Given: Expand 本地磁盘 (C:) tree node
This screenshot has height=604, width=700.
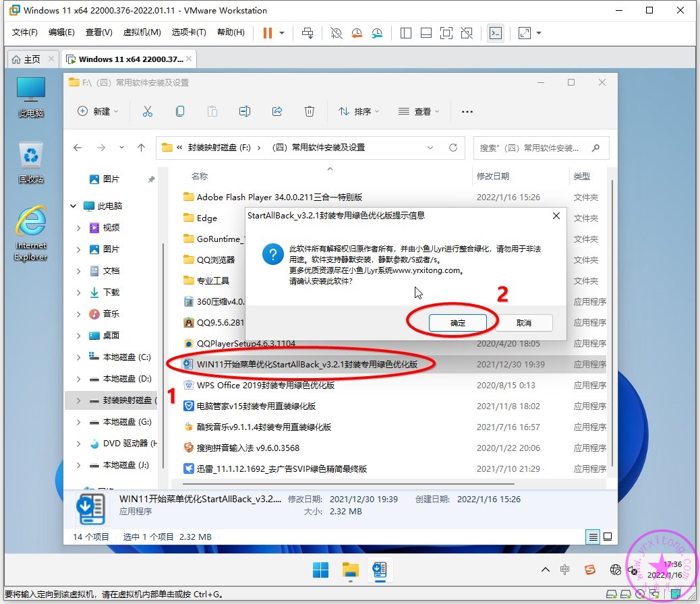Looking at the screenshot, I should pyautogui.click(x=79, y=357).
